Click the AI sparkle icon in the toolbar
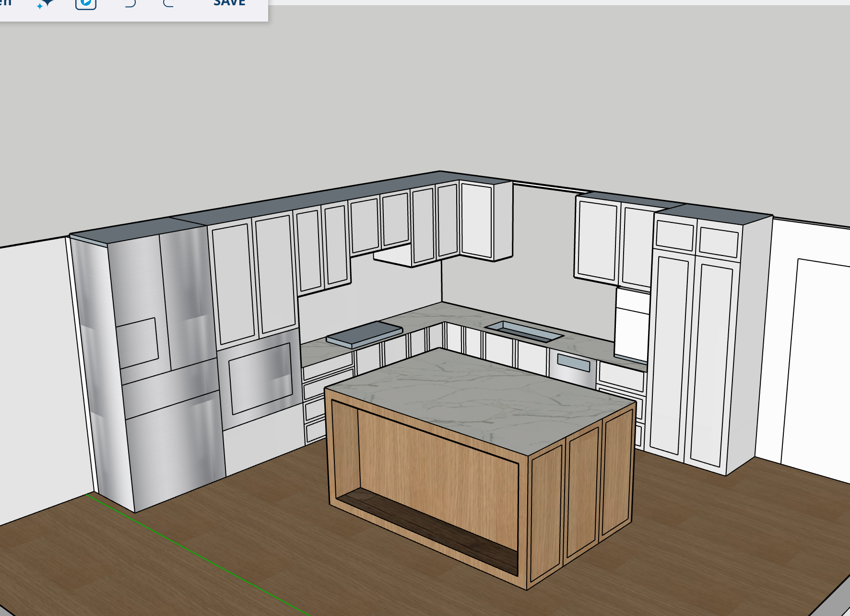The height and width of the screenshot is (616, 850). (x=45, y=4)
